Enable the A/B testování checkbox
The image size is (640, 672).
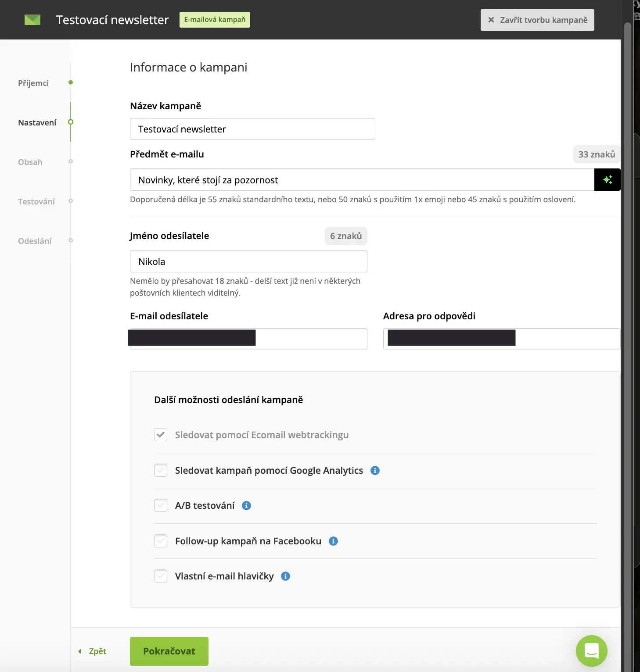161,505
